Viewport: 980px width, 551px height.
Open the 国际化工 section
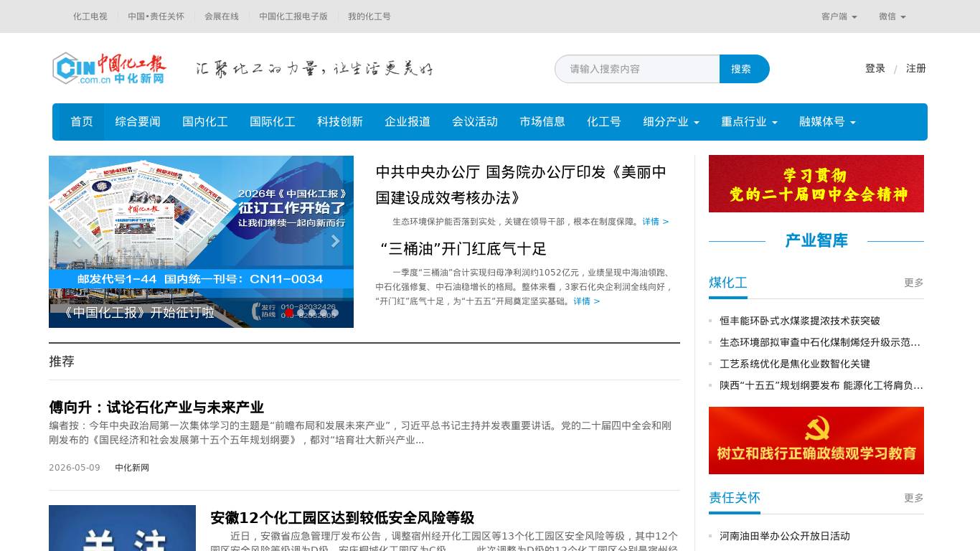(x=273, y=122)
